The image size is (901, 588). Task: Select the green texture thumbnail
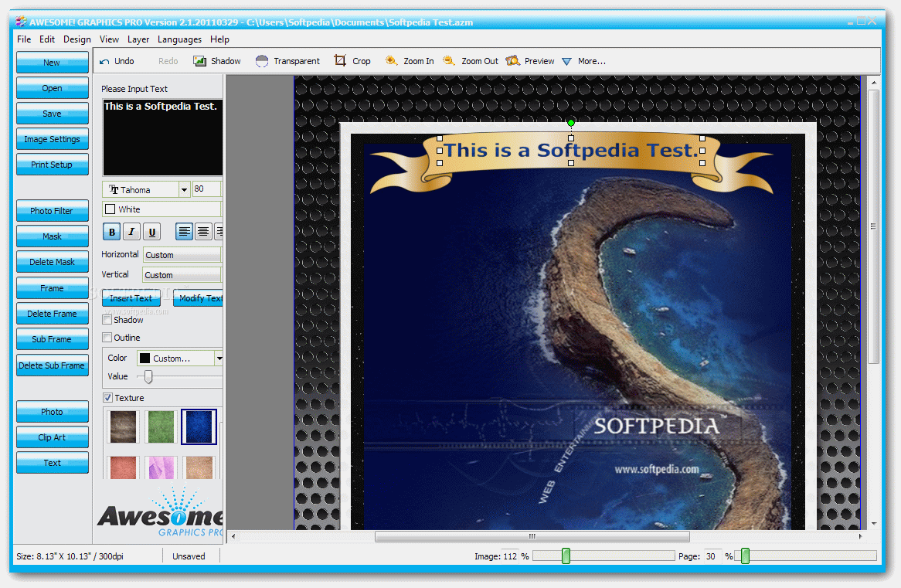[x=160, y=427]
